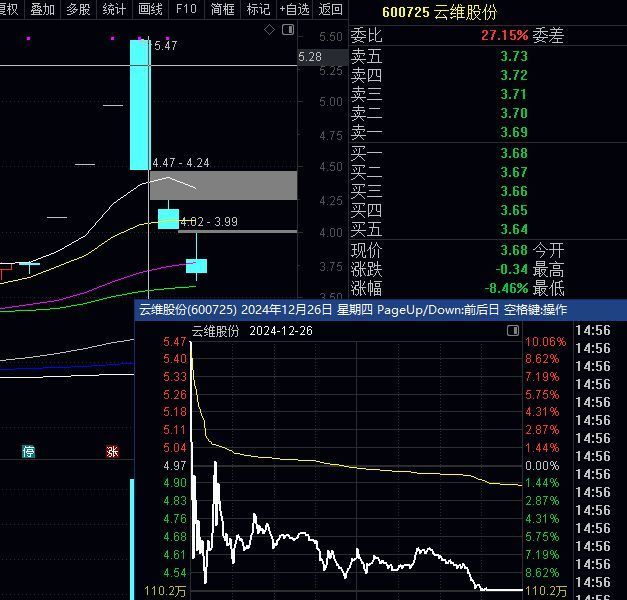Viewport: 627px width, 600px height.
Task: Click the 复权 toolbar button
Action: pyautogui.click(x=9, y=9)
